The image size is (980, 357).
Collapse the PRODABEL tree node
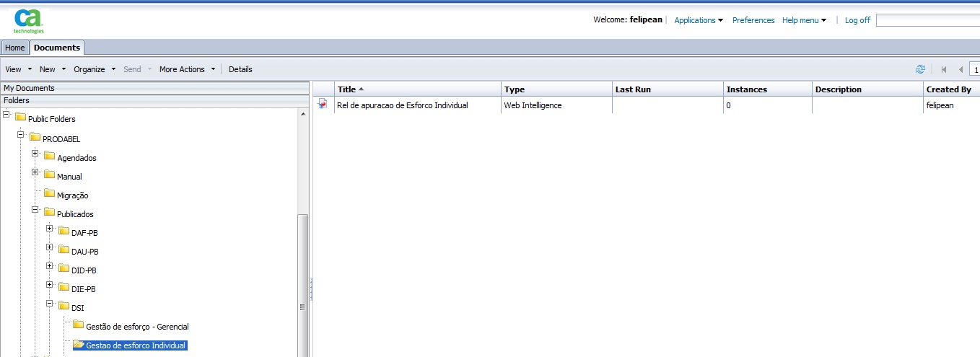pyautogui.click(x=21, y=135)
